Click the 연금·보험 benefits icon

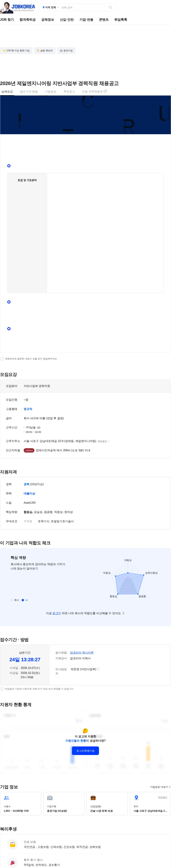pyautogui.click(x=13, y=844)
